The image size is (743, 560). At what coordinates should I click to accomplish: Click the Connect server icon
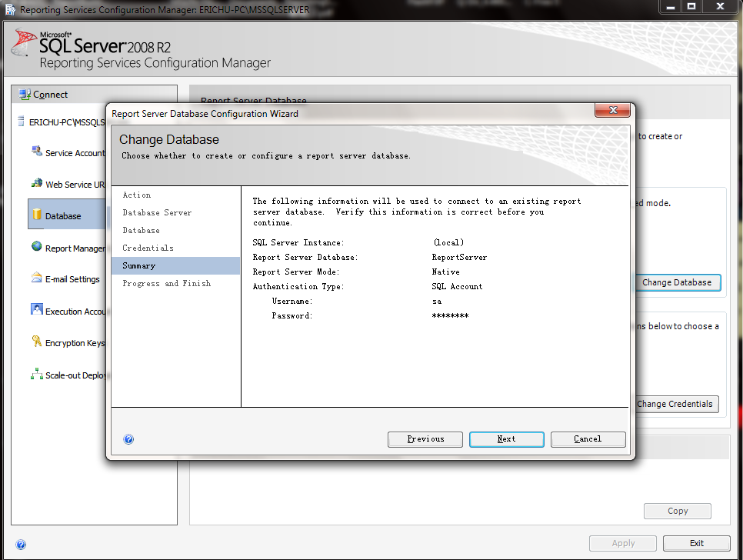25,95
